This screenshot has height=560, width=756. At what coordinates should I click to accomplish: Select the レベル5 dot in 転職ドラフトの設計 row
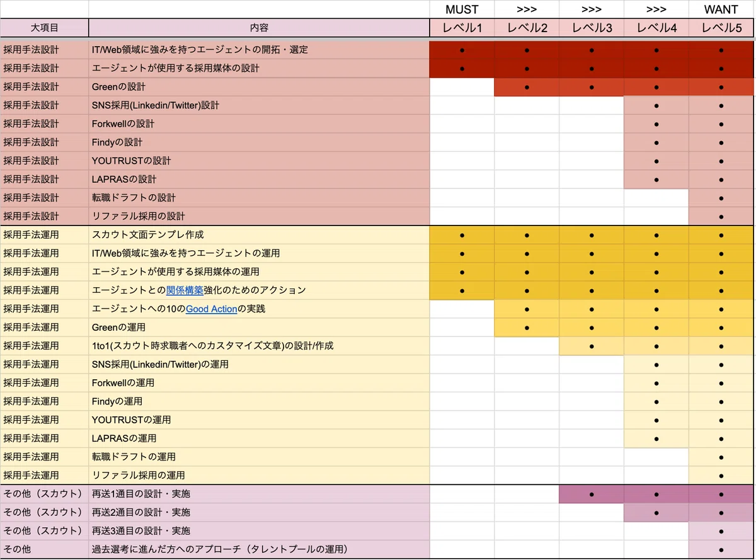click(721, 198)
